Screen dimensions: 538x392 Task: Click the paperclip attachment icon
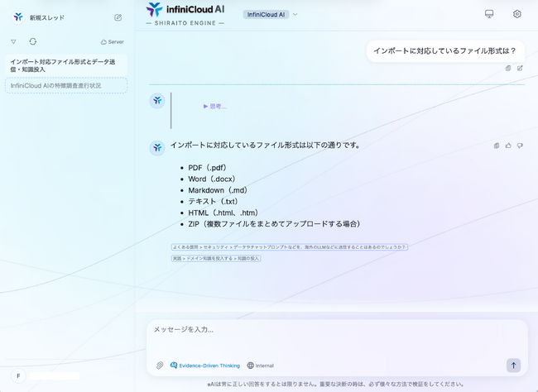(x=160, y=366)
